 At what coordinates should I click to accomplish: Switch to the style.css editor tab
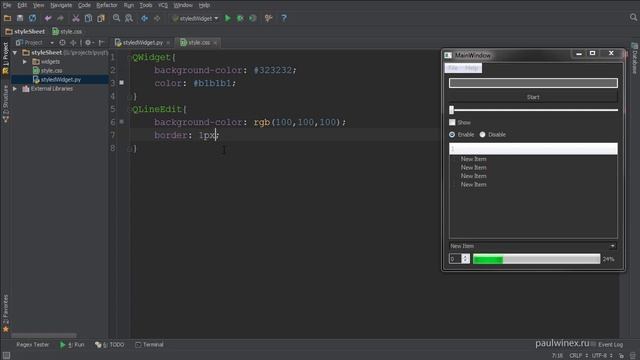199,42
